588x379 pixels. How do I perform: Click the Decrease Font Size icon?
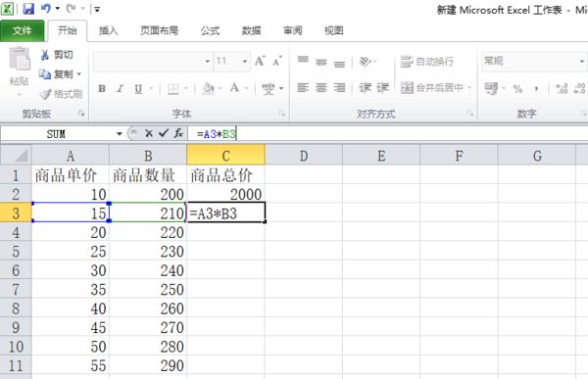(x=277, y=61)
